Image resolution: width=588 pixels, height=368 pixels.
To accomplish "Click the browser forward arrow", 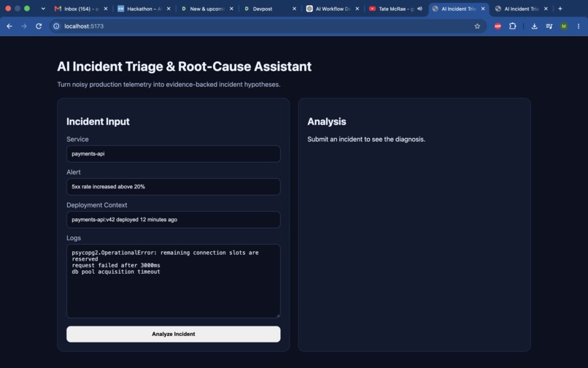I will (24, 26).
